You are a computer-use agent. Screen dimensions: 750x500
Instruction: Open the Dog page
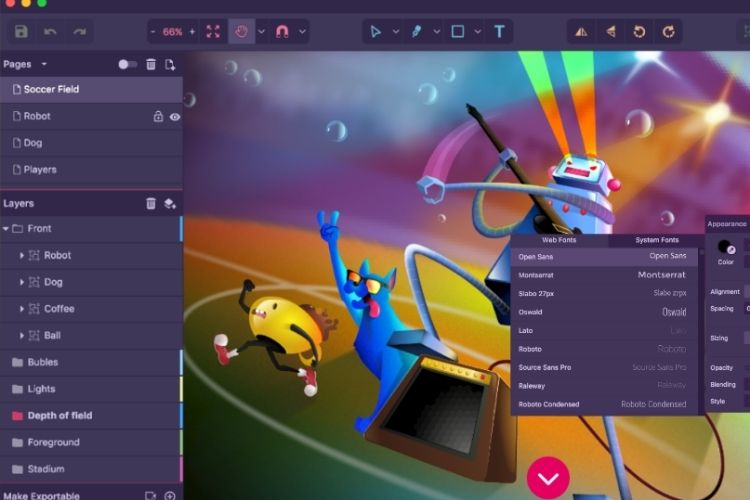pos(91,143)
